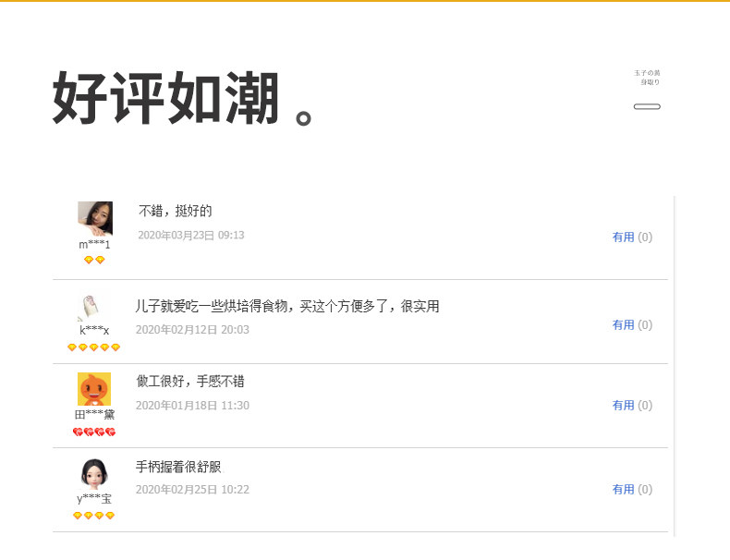Image resolution: width=730 pixels, height=560 pixels.
Task: Mark the 儿子就爱吃 baking review as 有用
Action: [x=632, y=325]
